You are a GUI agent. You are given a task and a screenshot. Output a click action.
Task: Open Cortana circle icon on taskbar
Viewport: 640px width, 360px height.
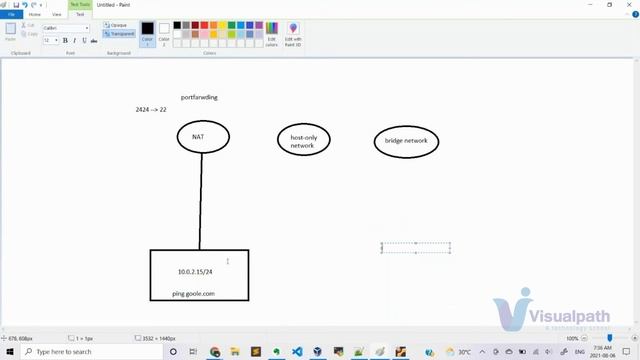[x=173, y=351]
